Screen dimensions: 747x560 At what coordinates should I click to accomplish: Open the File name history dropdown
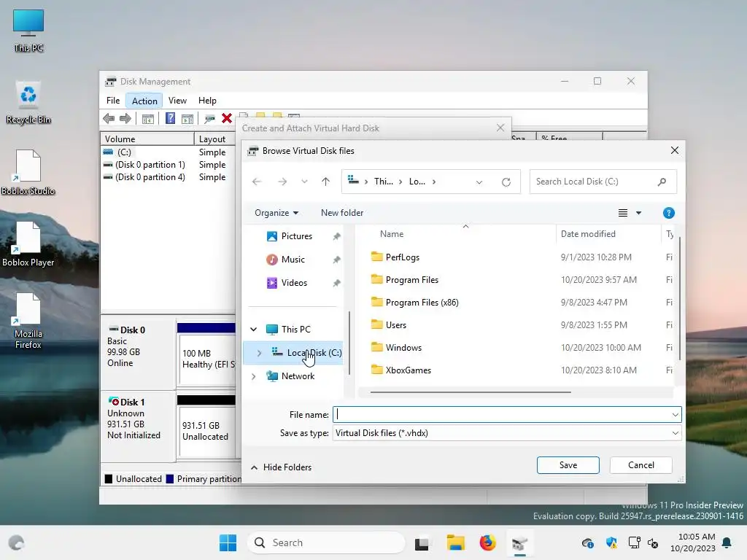[675, 415]
